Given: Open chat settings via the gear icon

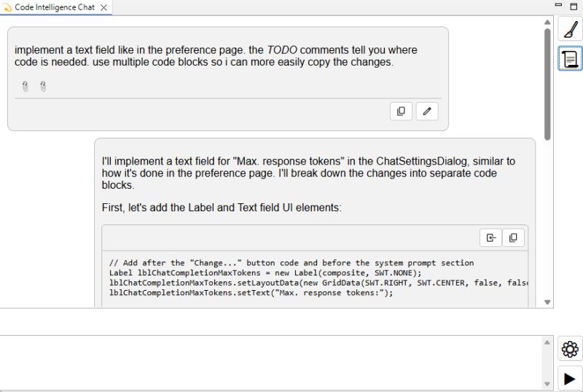Looking at the screenshot, I should click(571, 349).
